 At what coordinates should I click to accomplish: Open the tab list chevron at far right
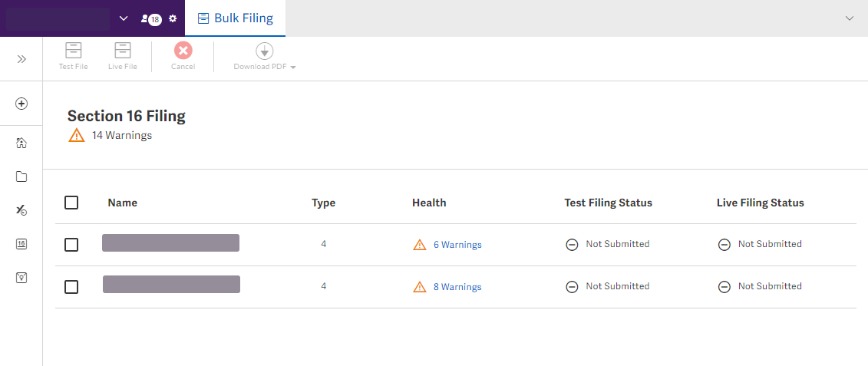pyautogui.click(x=849, y=18)
